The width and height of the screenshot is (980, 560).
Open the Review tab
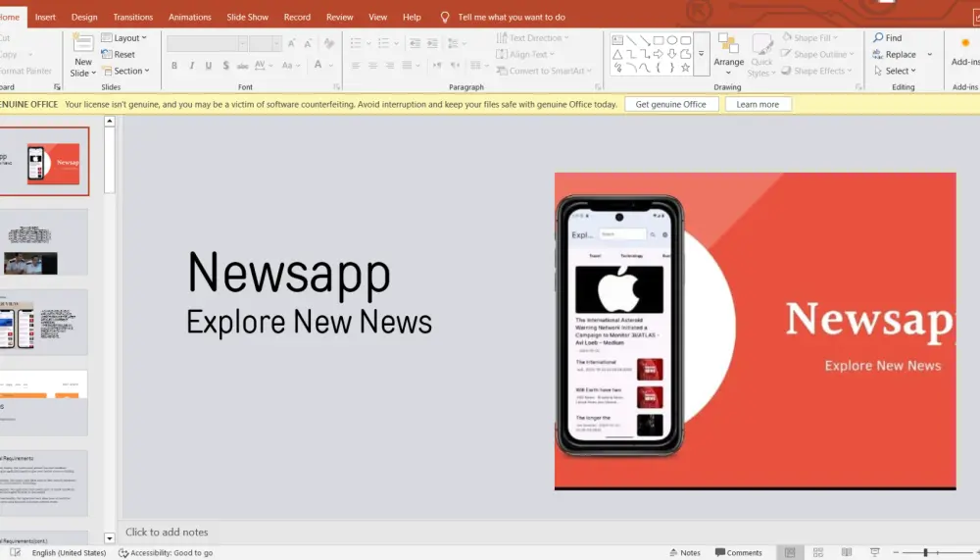[339, 17]
